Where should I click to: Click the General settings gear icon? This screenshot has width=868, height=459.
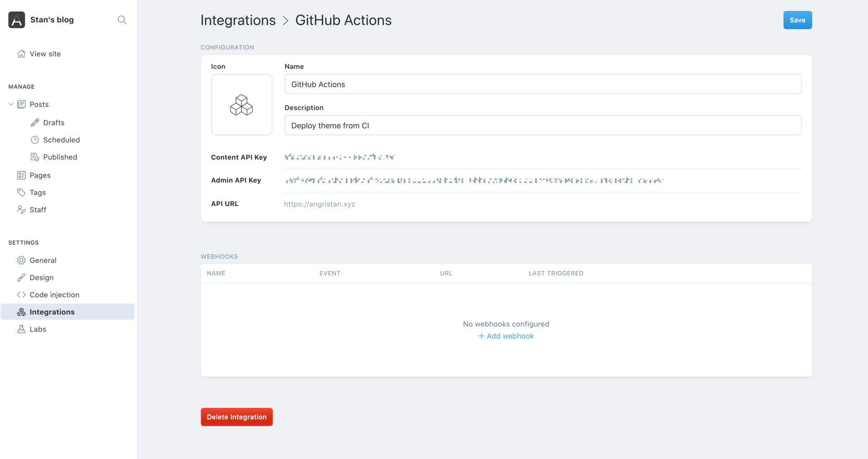tap(21, 260)
